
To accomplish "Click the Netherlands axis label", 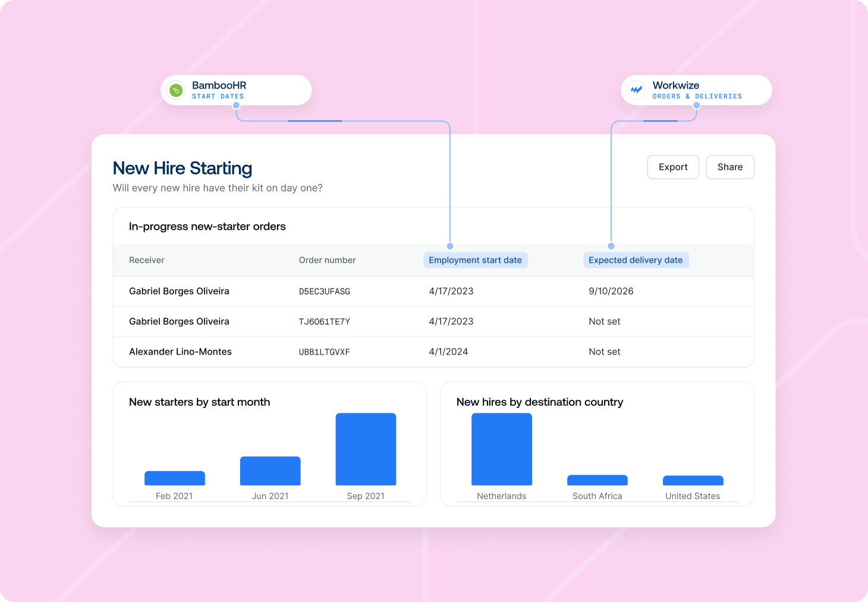I will pyautogui.click(x=502, y=496).
